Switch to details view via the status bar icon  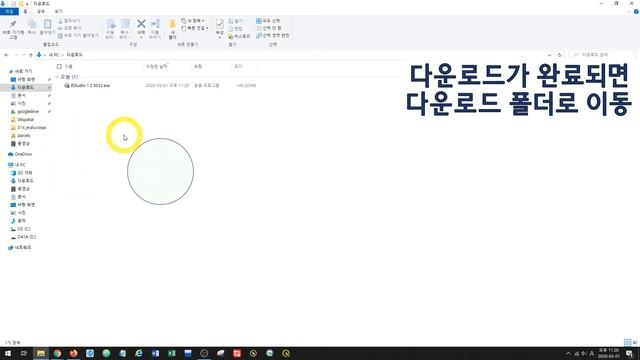pos(627,342)
